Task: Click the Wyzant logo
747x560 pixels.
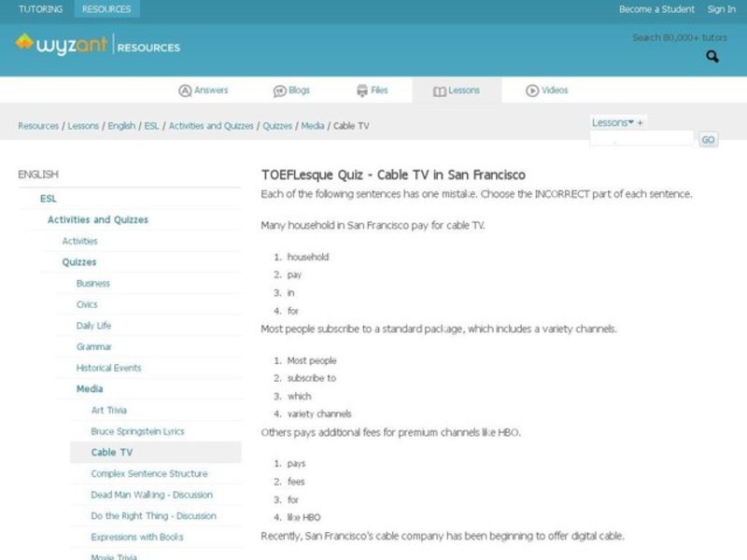Action: pyautogui.click(x=62, y=44)
